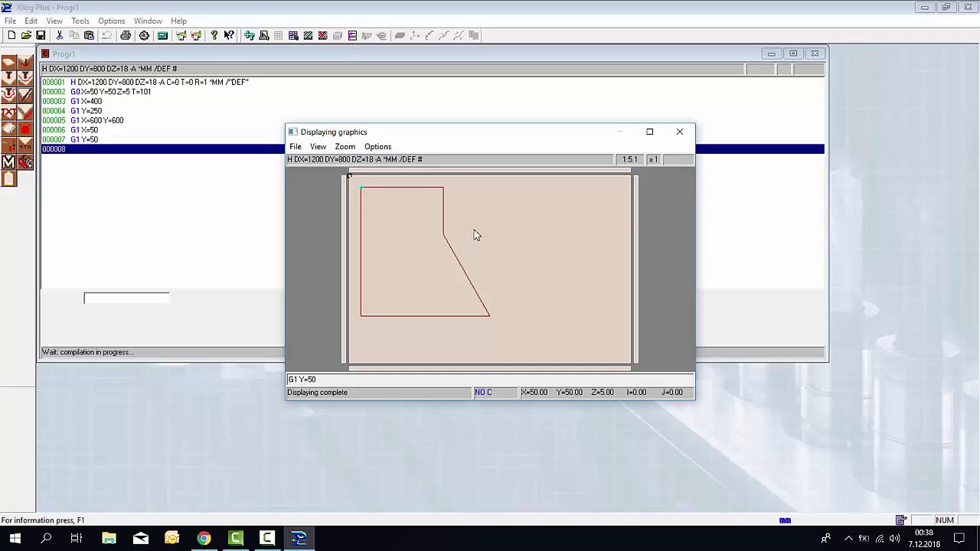
Task: Select the panel workpiece icon in left palette
Action: pyautogui.click(x=8, y=62)
